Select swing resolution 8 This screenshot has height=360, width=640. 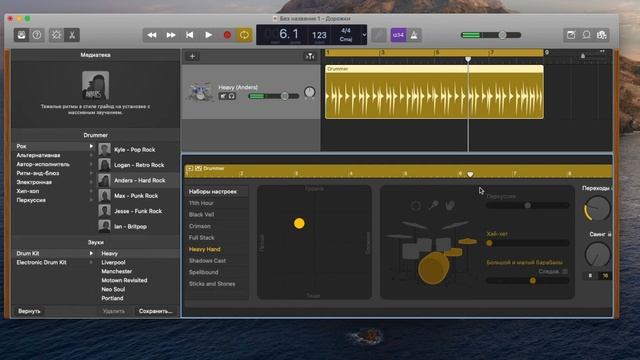(x=590, y=276)
